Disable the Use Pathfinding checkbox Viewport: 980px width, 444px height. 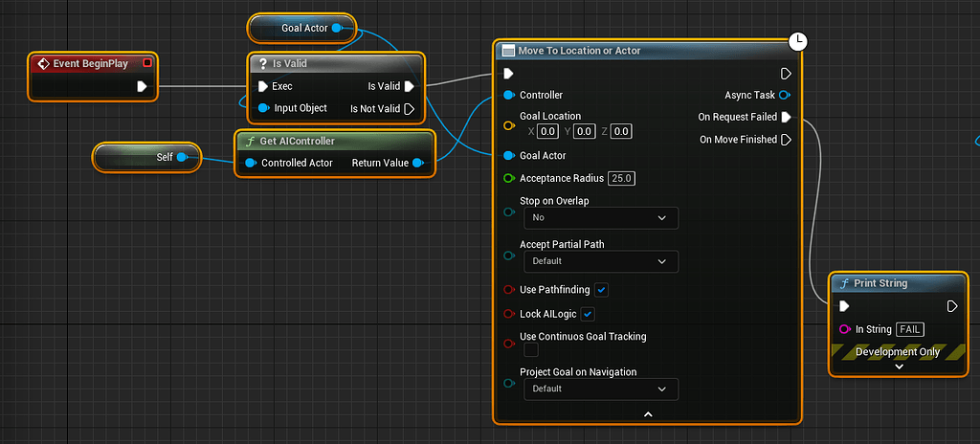click(601, 290)
